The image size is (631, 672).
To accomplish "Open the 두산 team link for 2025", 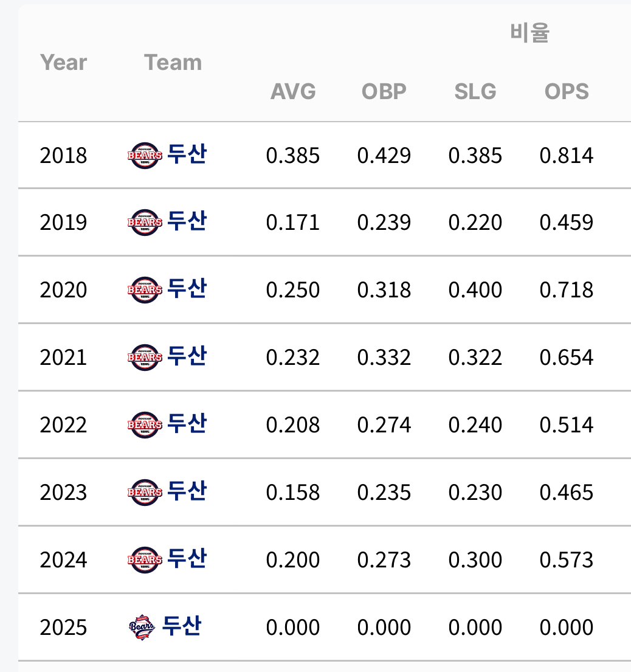I will (x=182, y=626).
